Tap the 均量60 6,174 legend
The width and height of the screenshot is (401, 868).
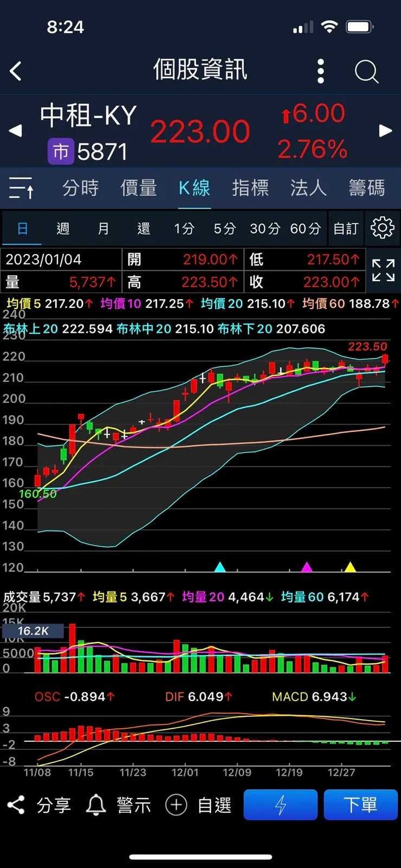pyautogui.click(x=325, y=597)
